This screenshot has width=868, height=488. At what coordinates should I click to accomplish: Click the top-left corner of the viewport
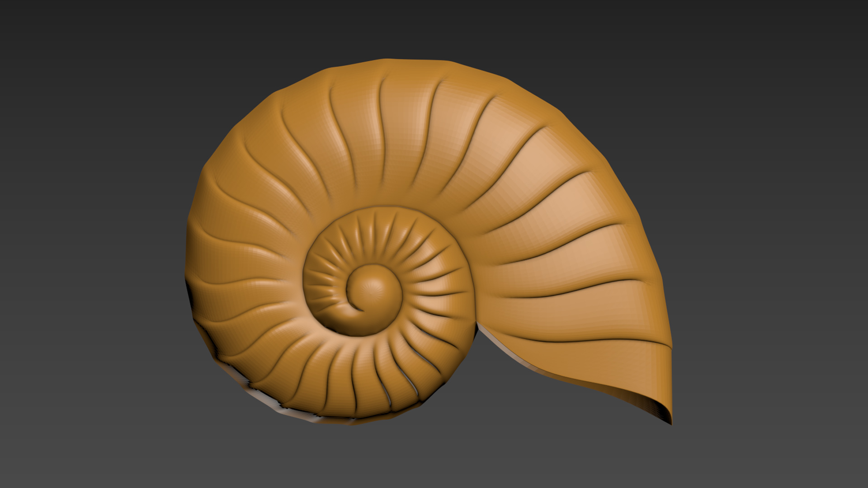click(x=5, y=5)
